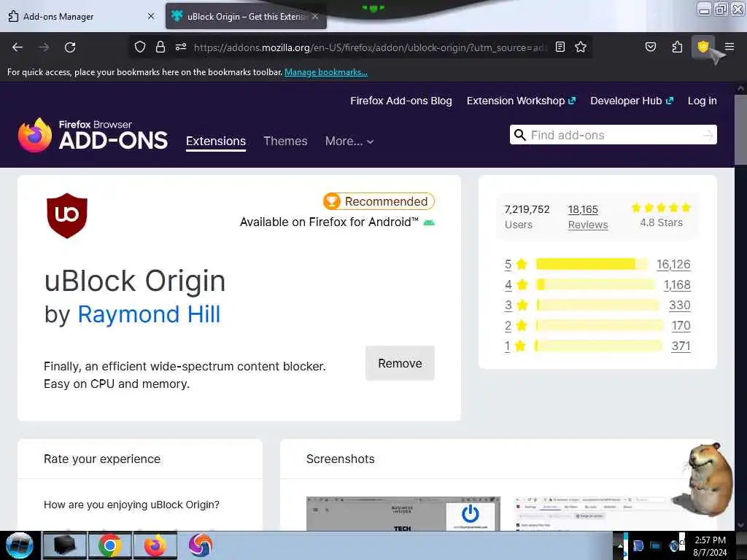
Task: Open the Extensions puzzle-piece toolbar icon
Action: 677,47
